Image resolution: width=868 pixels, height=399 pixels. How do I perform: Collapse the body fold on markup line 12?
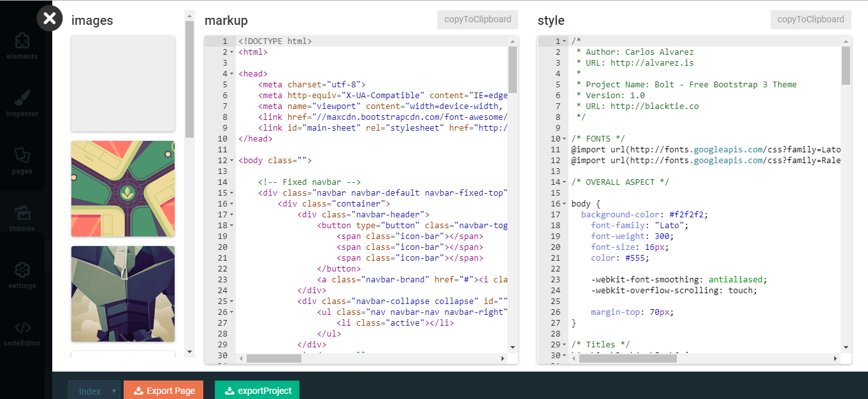tap(231, 161)
